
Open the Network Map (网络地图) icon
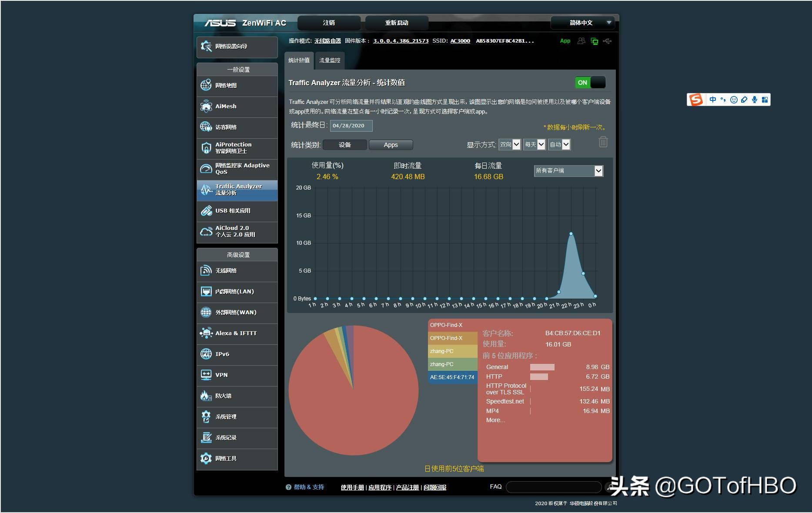click(206, 85)
